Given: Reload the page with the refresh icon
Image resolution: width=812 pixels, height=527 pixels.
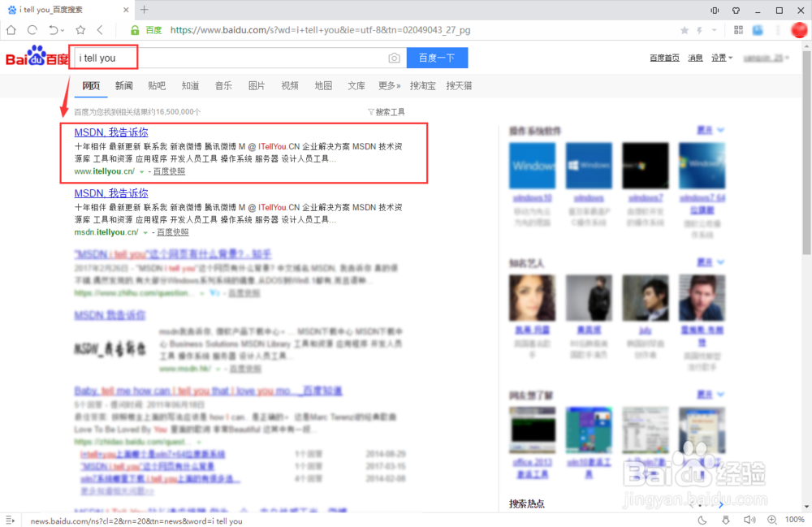Looking at the screenshot, I should point(32,30).
